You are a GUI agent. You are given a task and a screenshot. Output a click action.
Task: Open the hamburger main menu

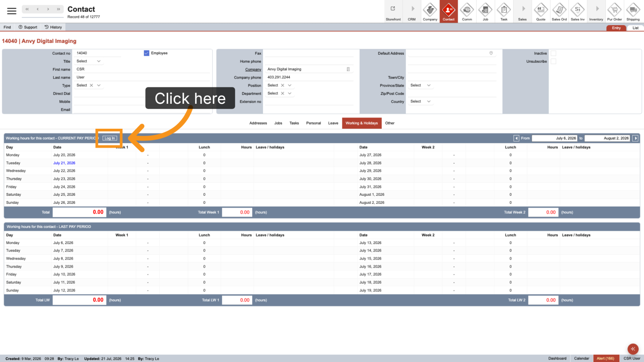click(x=12, y=11)
